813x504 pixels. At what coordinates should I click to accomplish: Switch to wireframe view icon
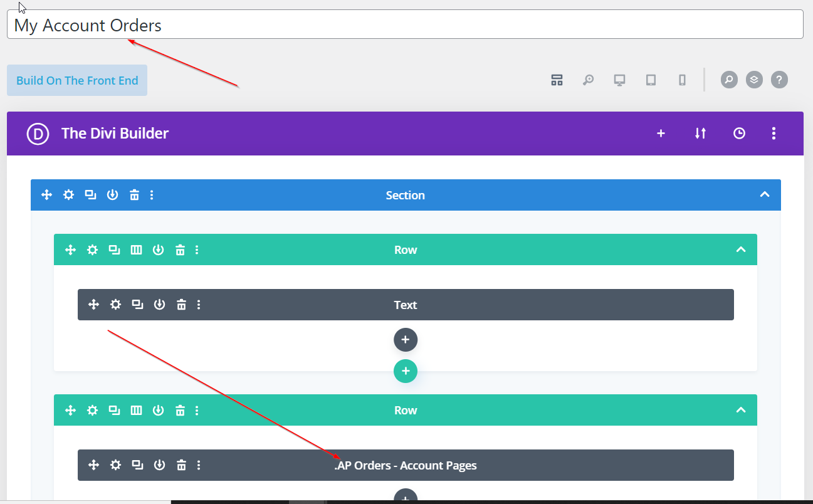(x=557, y=80)
